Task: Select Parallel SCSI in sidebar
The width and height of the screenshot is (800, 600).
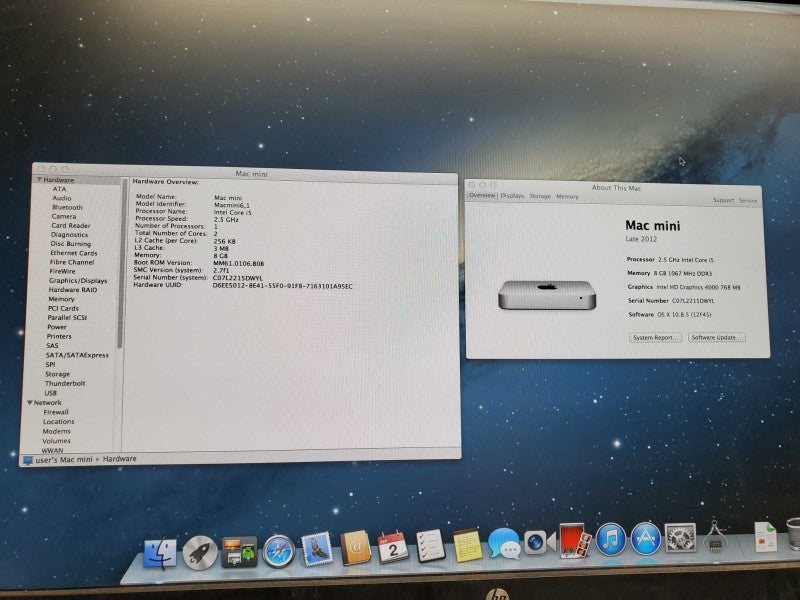Action: [67, 317]
